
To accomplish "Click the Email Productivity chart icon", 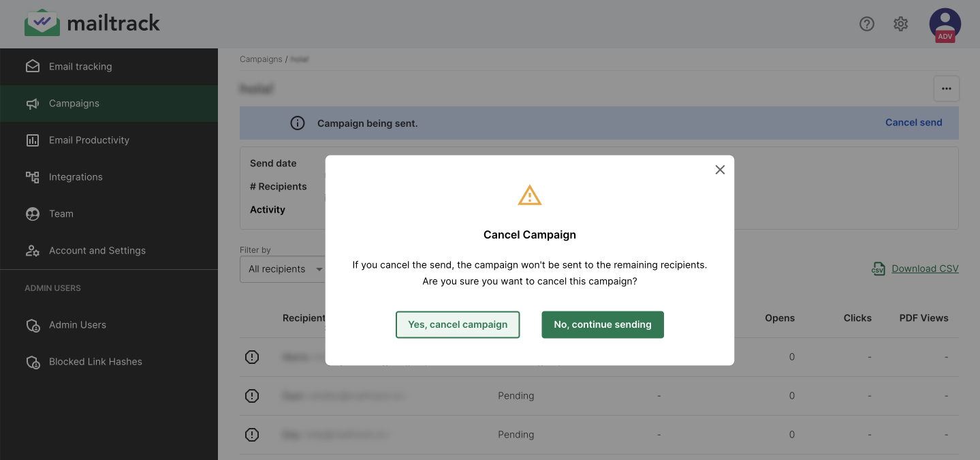I will point(33,140).
